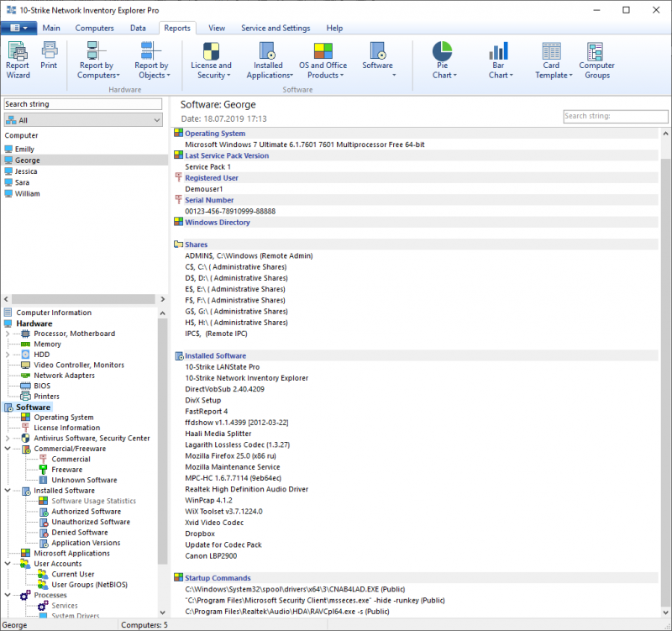
Task: Select Antivirus Software, Security Center
Action: coord(92,438)
